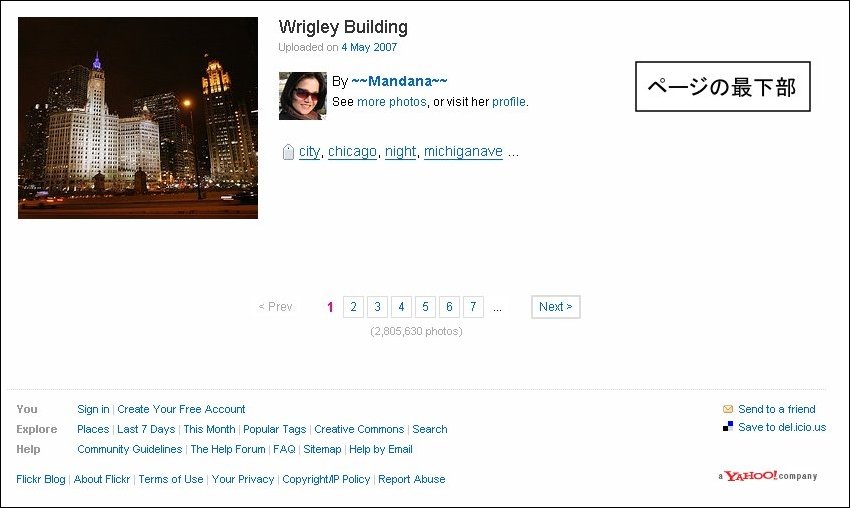Select page 7 in the pagination
This screenshot has height=508, width=850.
pyautogui.click(x=473, y=307)
